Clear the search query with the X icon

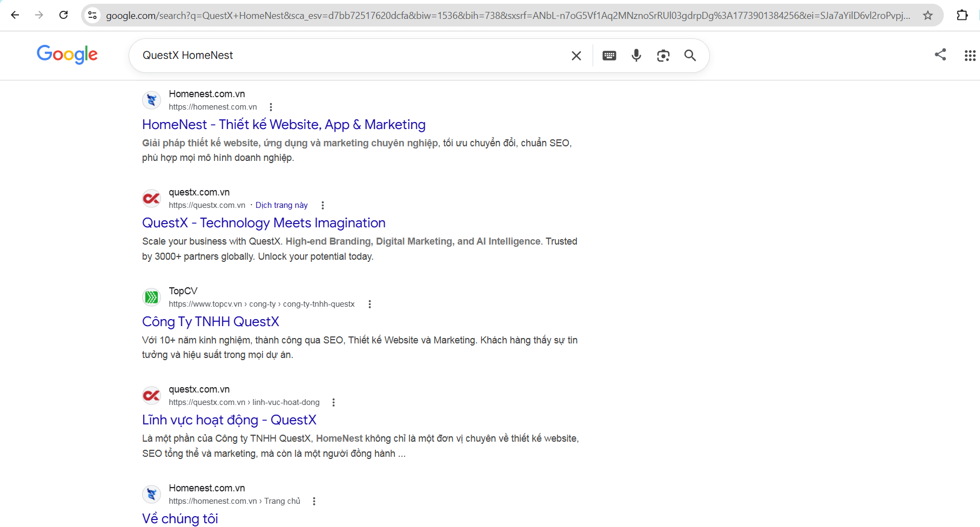(576, 55)
